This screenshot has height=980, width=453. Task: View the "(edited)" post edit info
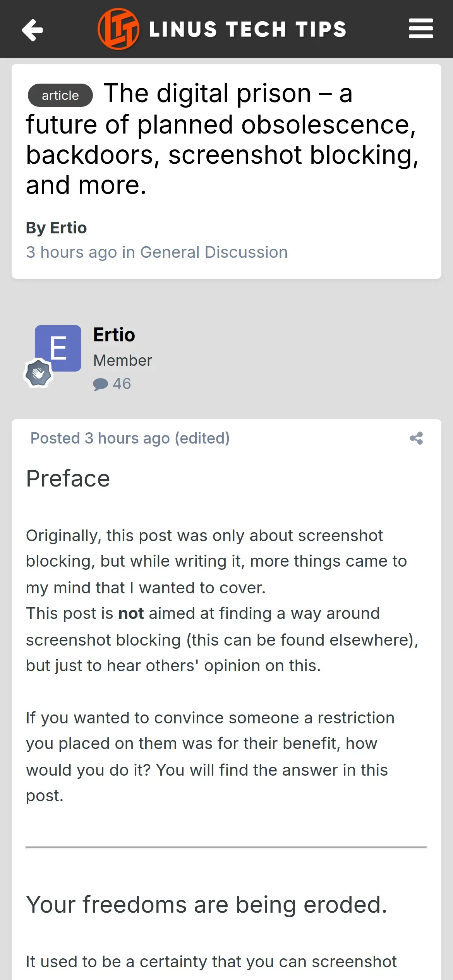pos(202,438)
